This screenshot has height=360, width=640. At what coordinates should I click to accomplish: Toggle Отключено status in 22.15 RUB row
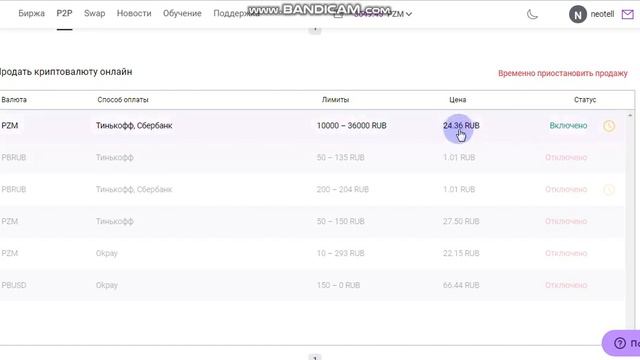[x=566, y=253]
